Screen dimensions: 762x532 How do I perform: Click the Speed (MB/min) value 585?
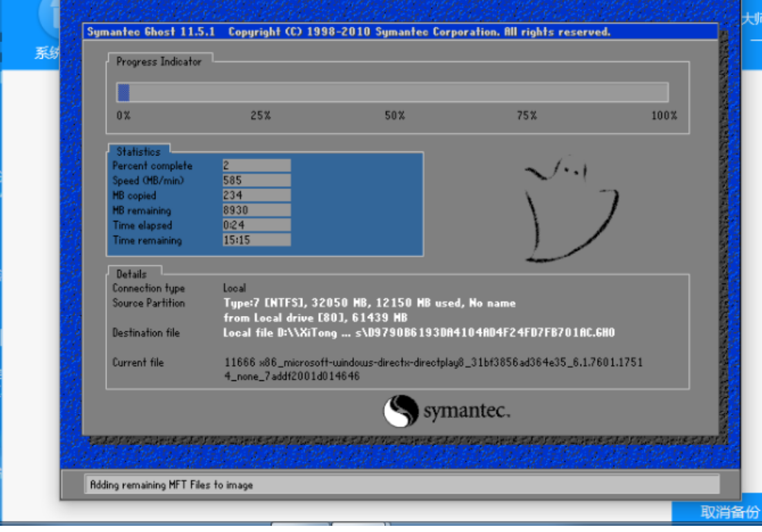[256, 181]
